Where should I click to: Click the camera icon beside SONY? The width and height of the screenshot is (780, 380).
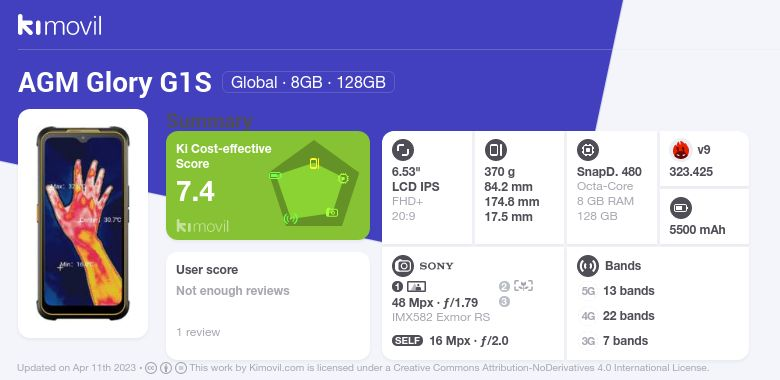point(403,266)
